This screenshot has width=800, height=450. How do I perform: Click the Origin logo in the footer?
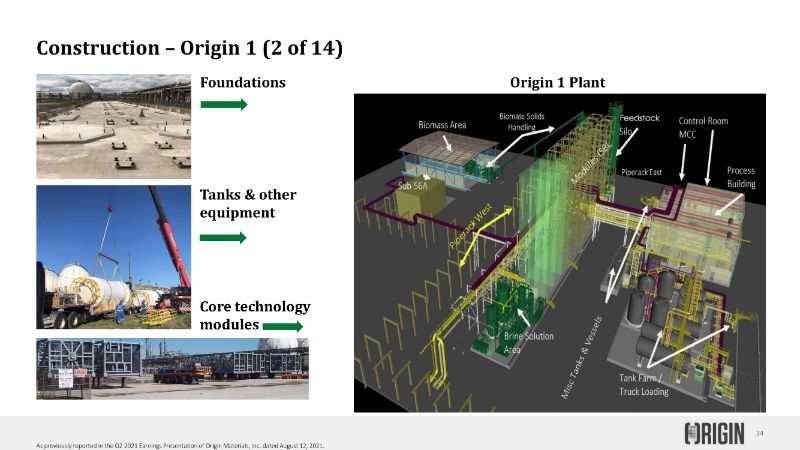(715, 433)
